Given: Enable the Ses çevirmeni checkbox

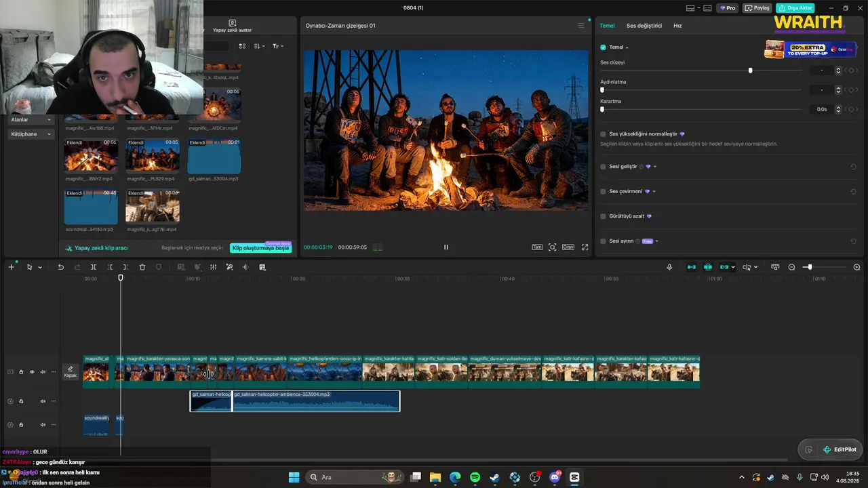Looking at the screenshot, I should click(604, 191).
